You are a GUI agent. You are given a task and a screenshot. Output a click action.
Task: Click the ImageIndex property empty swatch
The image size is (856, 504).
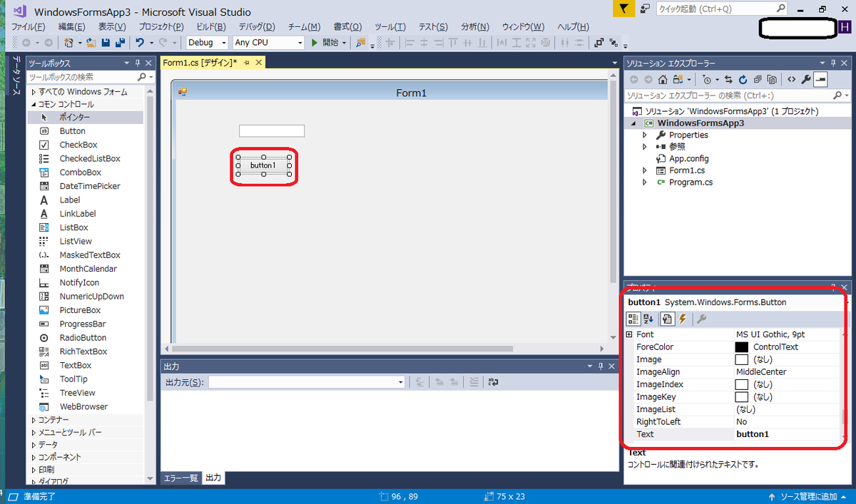click(742, 384)
